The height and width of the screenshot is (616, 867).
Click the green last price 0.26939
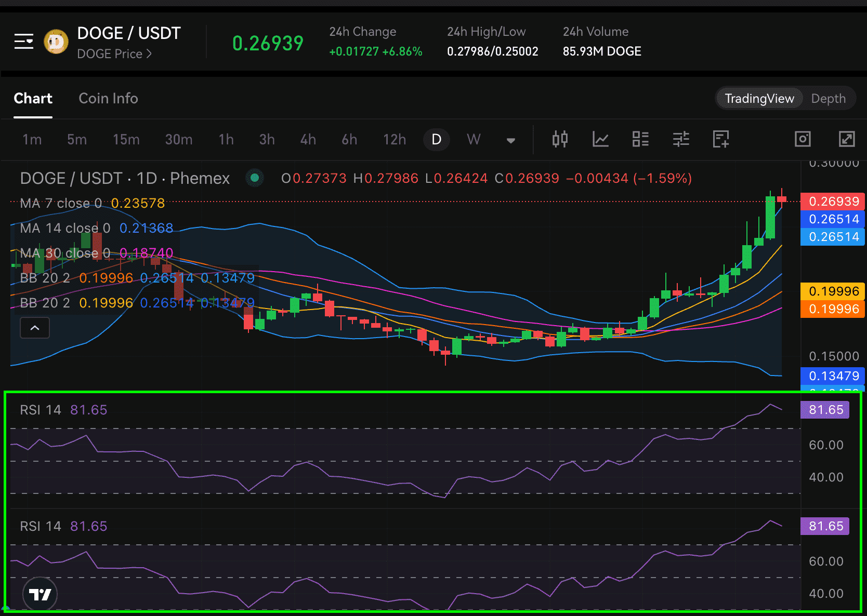(x=268, y=43)
